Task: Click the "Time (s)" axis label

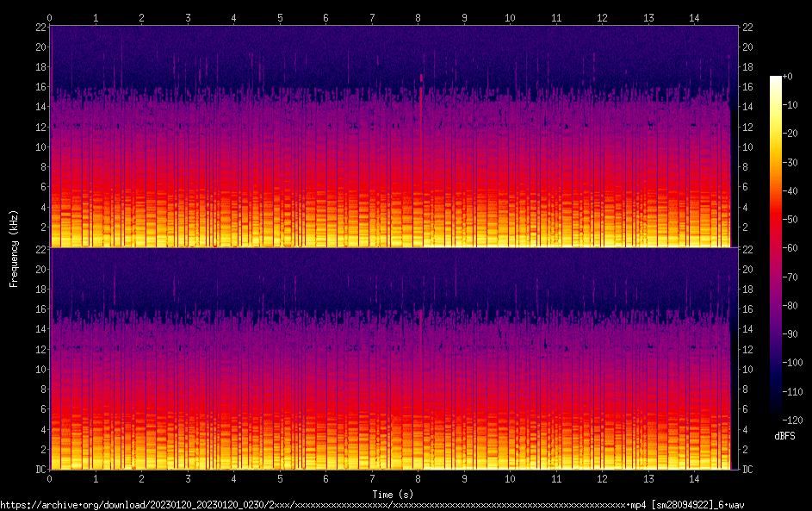Action: [393, 494]
